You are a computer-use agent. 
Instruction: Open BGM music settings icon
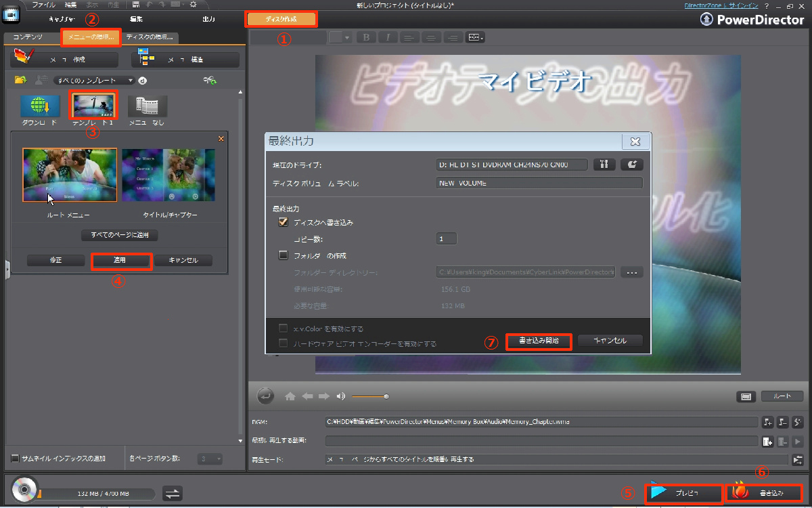point(798,422)
